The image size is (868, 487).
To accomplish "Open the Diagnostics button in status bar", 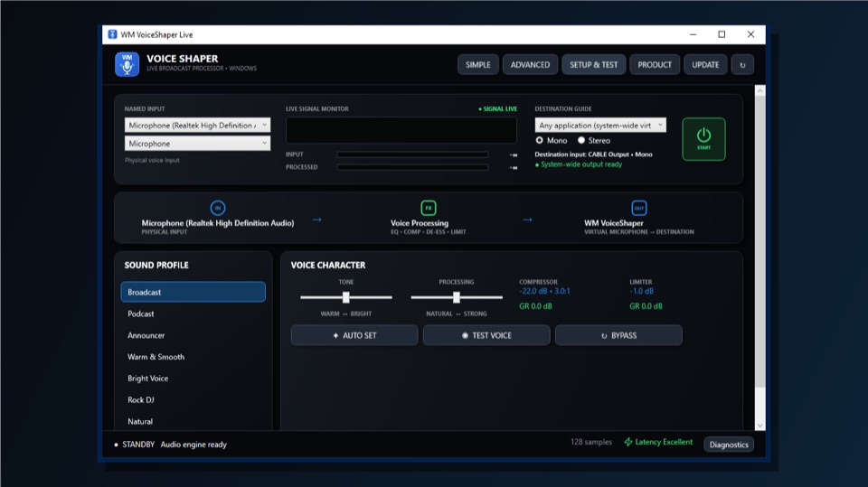I will click(x=729, y=445).
